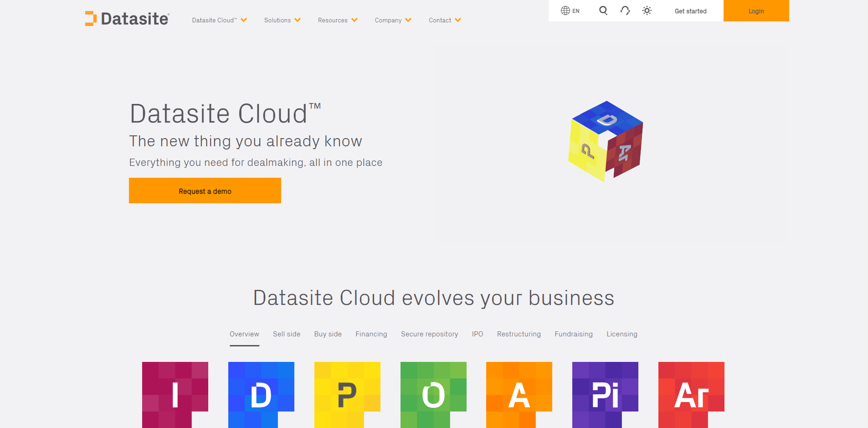Select the blue D product tile
Image resolution: width=868 pixels, height=428 pixels.
tap(261, 395)
